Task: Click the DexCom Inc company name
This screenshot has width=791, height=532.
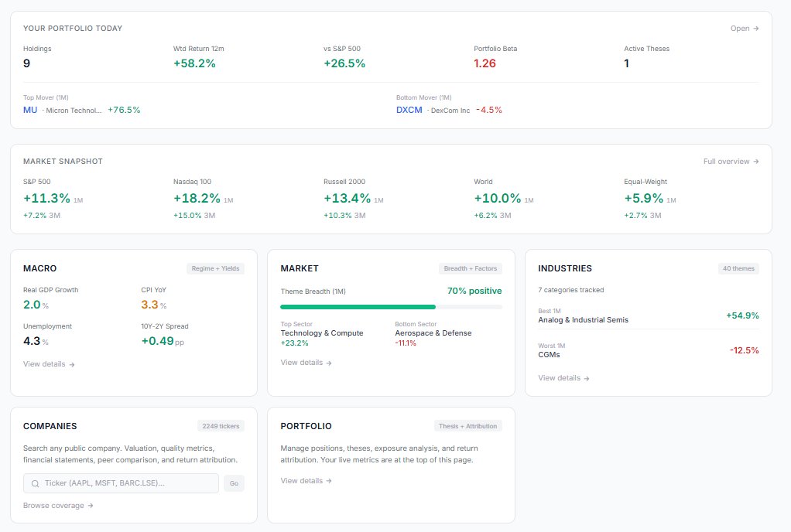Action: pyautogui.click(x=450, y=111)
